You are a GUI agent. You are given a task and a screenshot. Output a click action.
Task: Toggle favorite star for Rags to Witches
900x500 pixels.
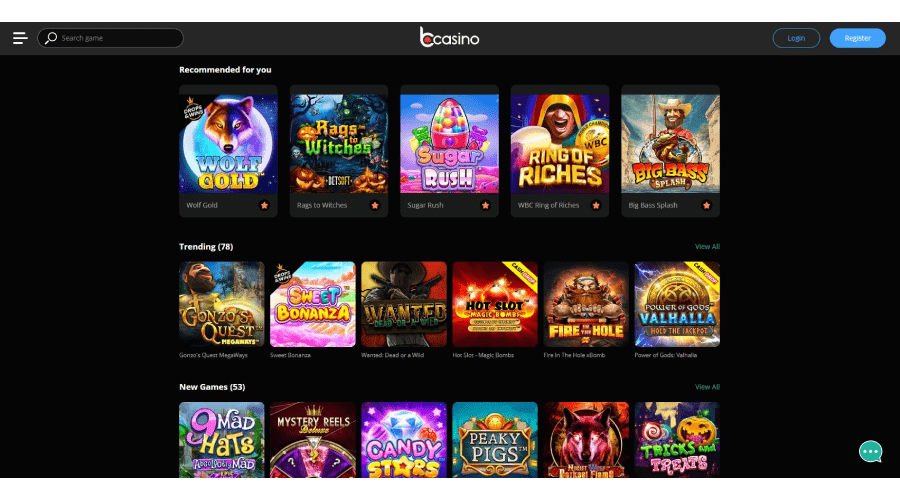click(375, 206)
